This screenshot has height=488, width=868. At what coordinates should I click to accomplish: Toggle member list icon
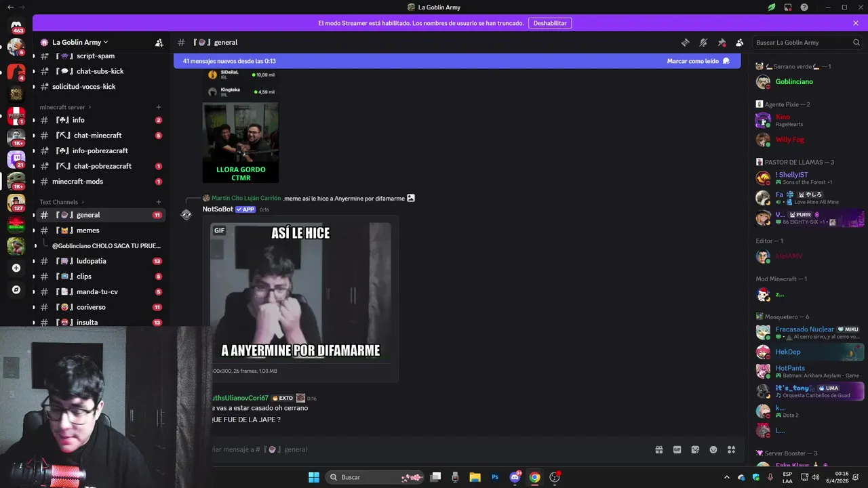740,42
